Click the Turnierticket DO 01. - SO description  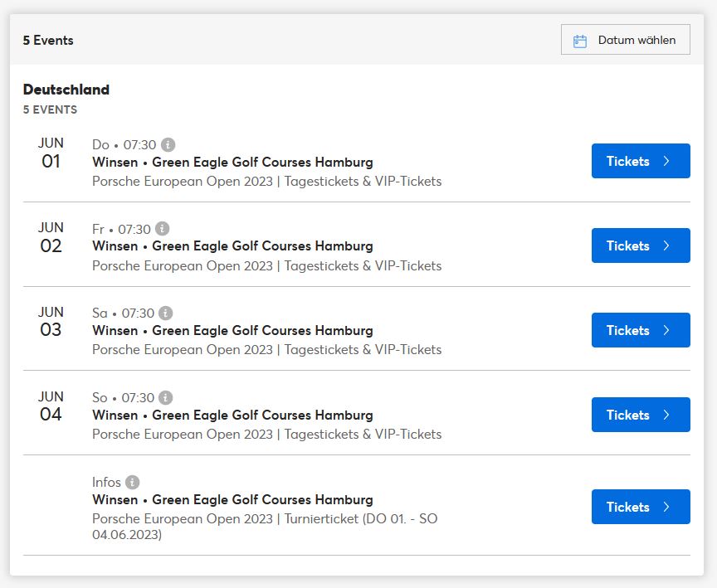(x=266, y=527)
